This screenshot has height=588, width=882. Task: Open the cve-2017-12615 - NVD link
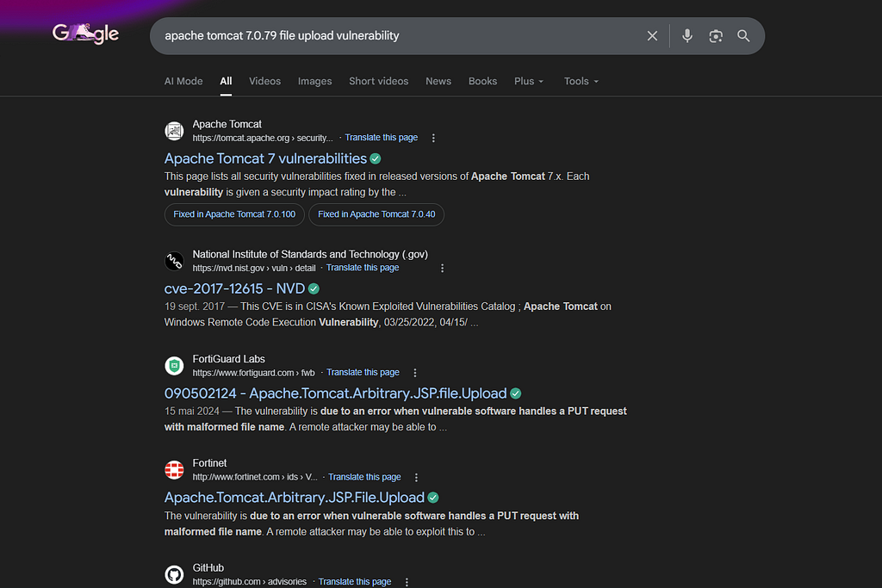(x=234, y=288)
